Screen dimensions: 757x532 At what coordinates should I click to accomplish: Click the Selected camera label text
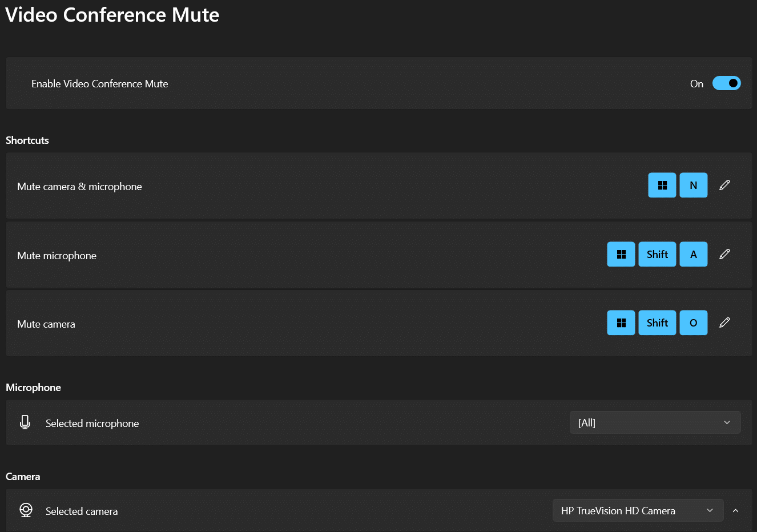[x=82, y=511]
